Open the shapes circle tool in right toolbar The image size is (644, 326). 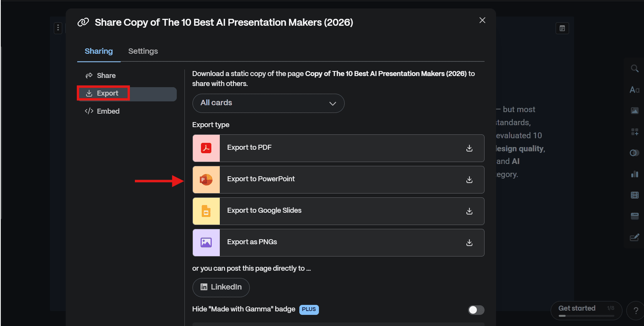point(634,153)
